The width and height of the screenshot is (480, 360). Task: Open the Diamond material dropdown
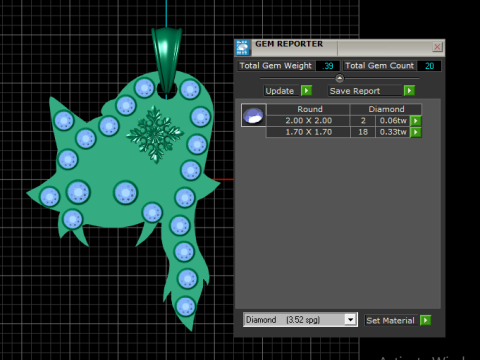pyautogui.click(x=350, y=320)
